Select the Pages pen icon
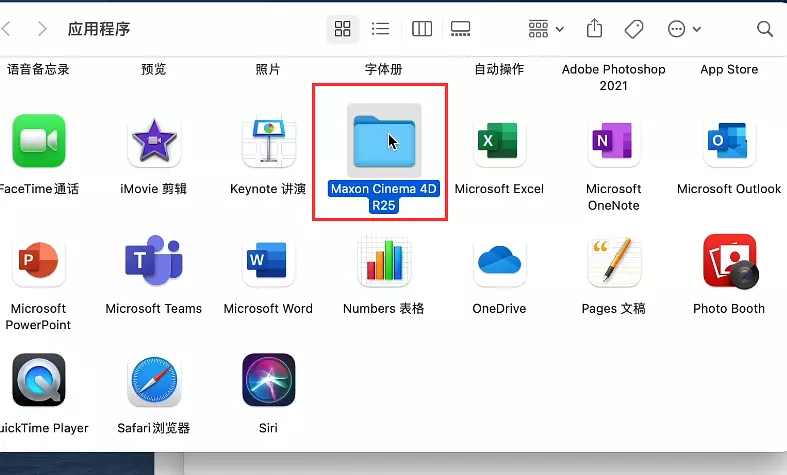Image resolution: width=787 pixels, height=475 pixels. tap(614, 261)
